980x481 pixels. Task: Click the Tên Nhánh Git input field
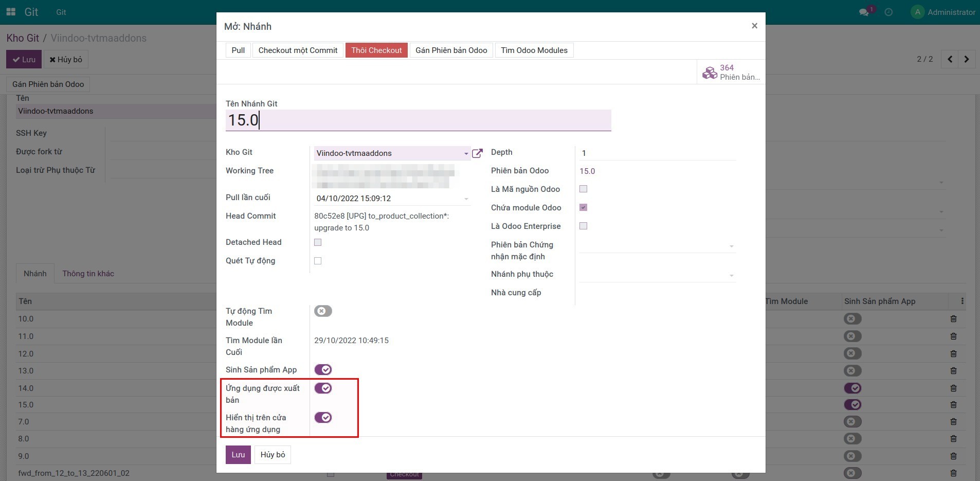click(418, 120)
